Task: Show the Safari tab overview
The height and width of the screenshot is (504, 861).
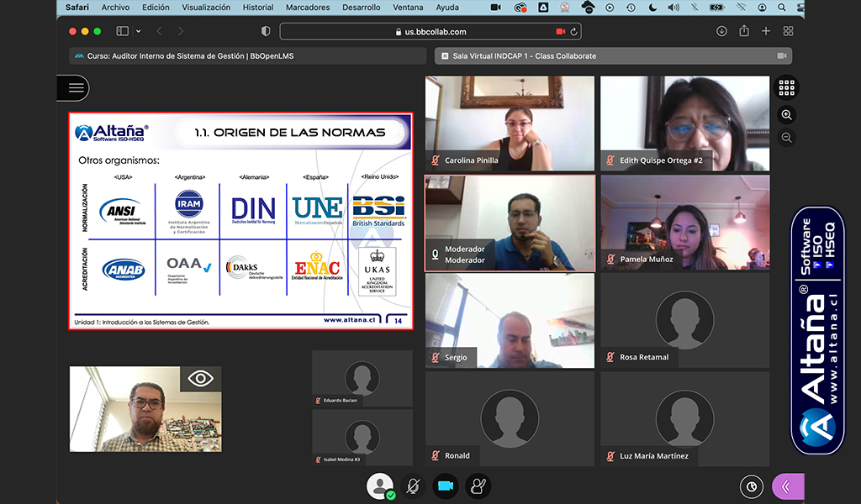Action: tap(788, 31)
